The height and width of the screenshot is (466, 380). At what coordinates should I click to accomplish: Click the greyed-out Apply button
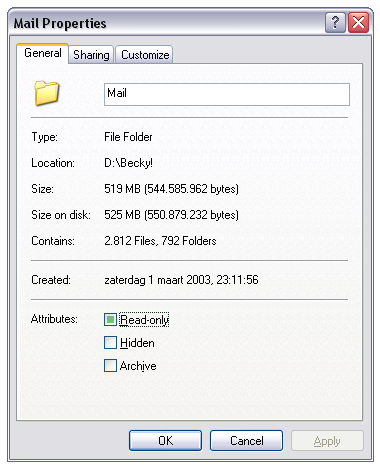click(x=327, y=441)
